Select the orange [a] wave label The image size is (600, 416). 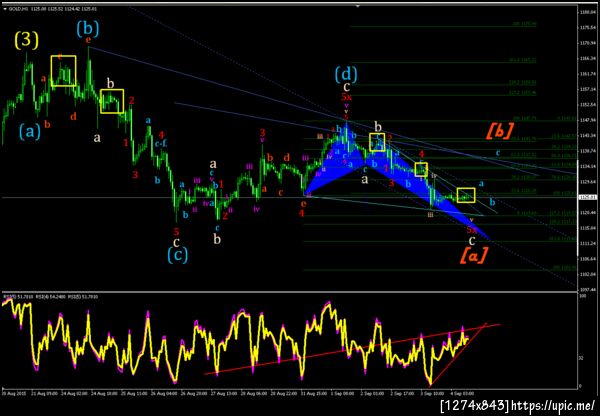(473, 256)
